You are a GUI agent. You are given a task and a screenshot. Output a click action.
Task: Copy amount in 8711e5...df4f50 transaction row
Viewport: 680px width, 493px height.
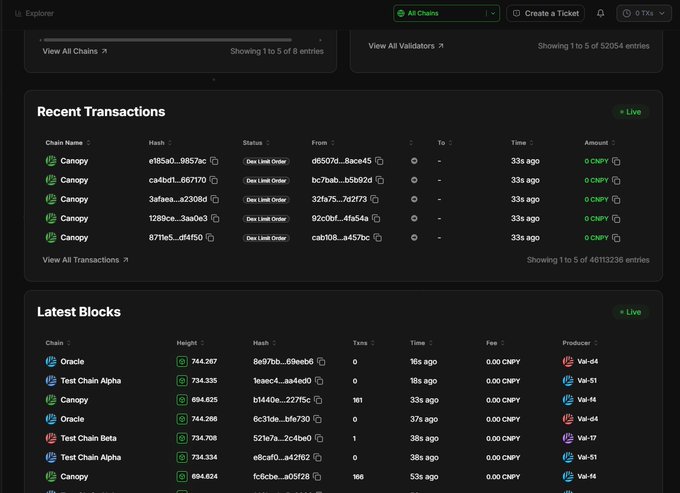click(x=616, y=238)
